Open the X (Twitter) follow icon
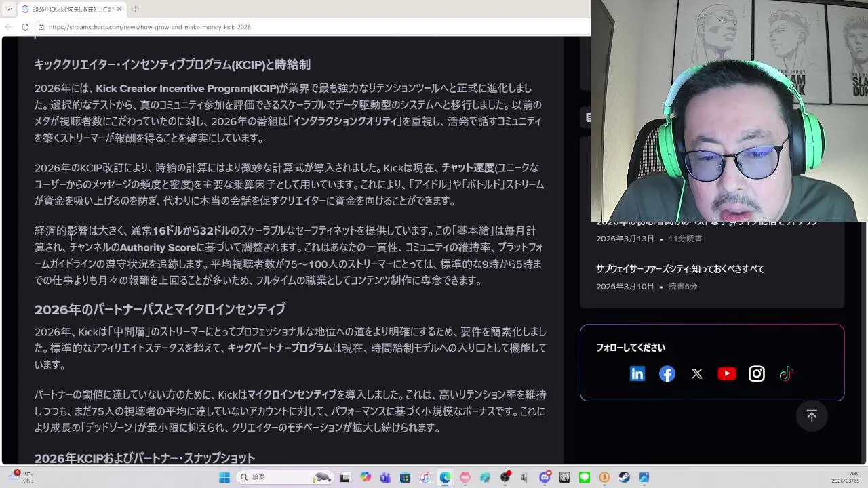 697,373
